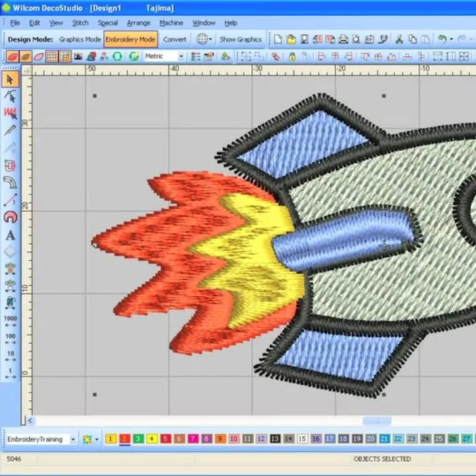The height and width of the screenshot is (476, 476).
Task: Click the stitch count 5046 in status bar
Action: [x=14, y=459]
